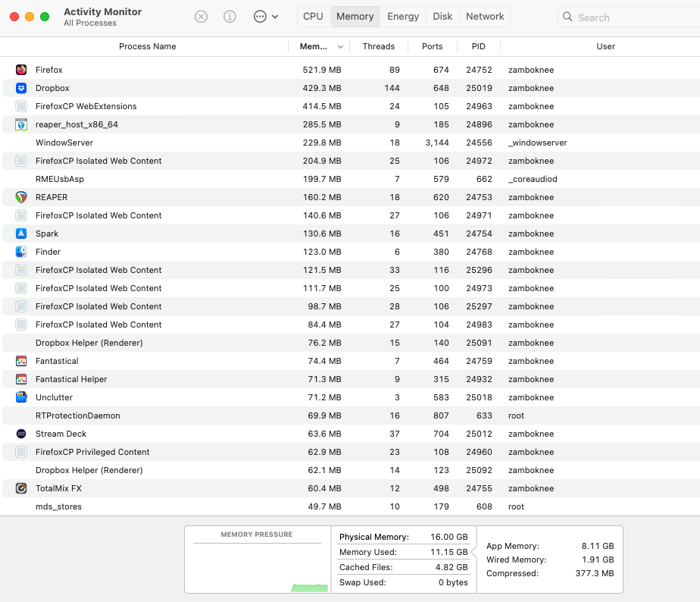The height and width of the screenshot is (602, 700).
Task: Click the Stream Deck app icon
Action: tap(21, 434)
